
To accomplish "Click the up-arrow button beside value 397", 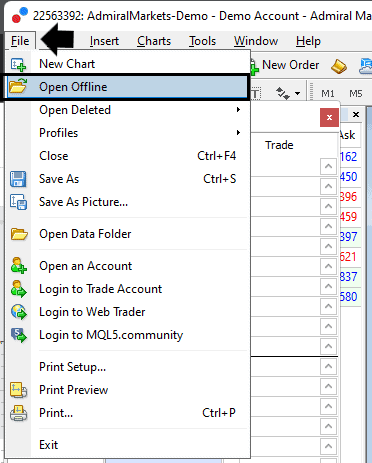I will pyautogui.click(x=328, y=246).
